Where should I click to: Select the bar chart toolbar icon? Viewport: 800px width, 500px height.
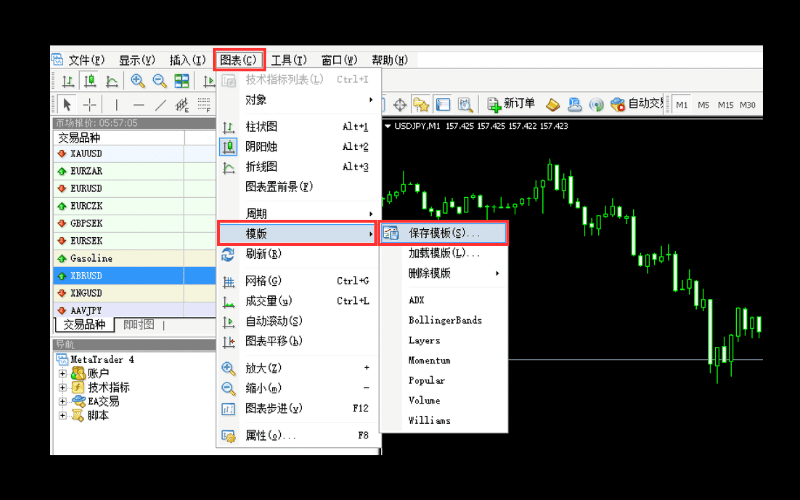click(x=68, y=81)
